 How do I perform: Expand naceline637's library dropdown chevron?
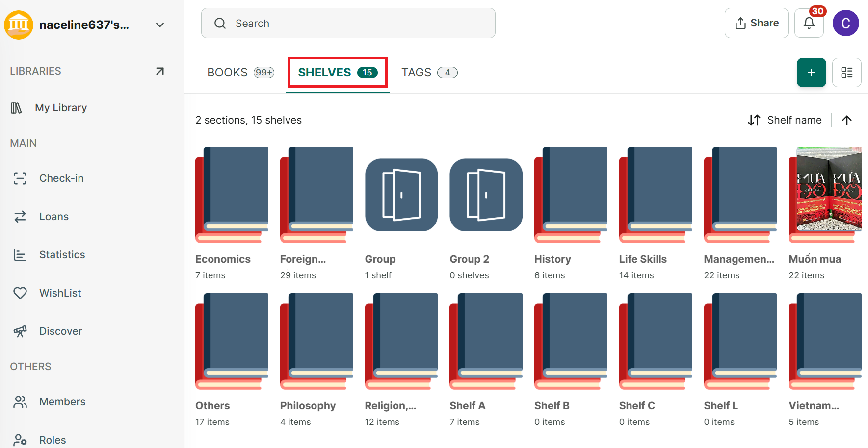pyautogui.click(x=159, y=25)
